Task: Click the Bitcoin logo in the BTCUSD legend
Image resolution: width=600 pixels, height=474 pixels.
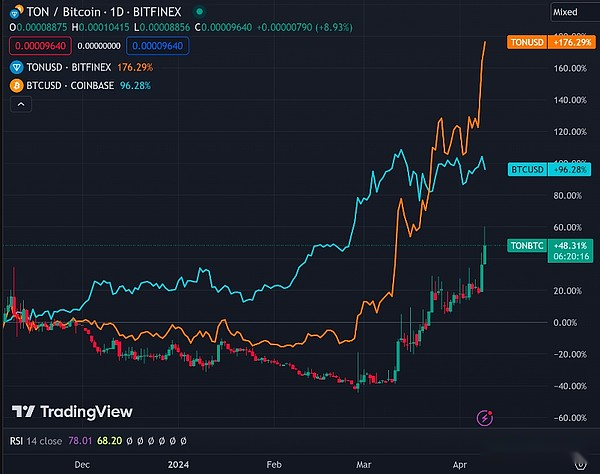Action: click(x=16, y=86)
